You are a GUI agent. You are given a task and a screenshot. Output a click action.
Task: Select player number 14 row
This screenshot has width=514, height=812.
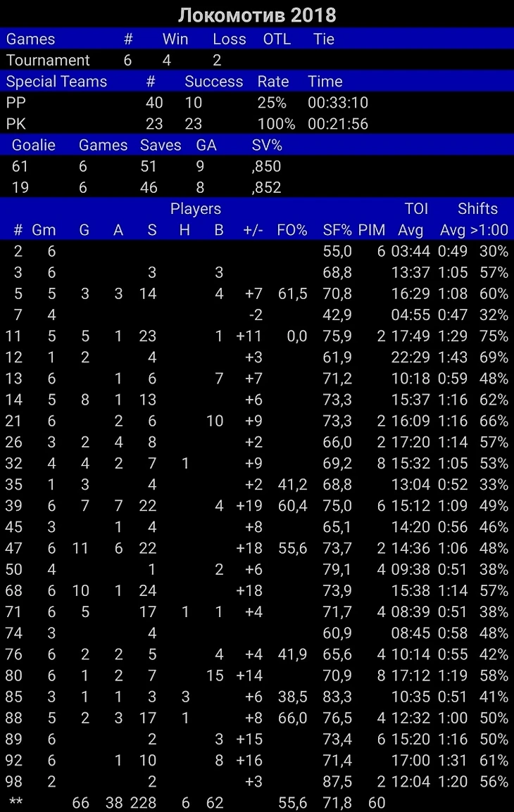coord(257,400)
